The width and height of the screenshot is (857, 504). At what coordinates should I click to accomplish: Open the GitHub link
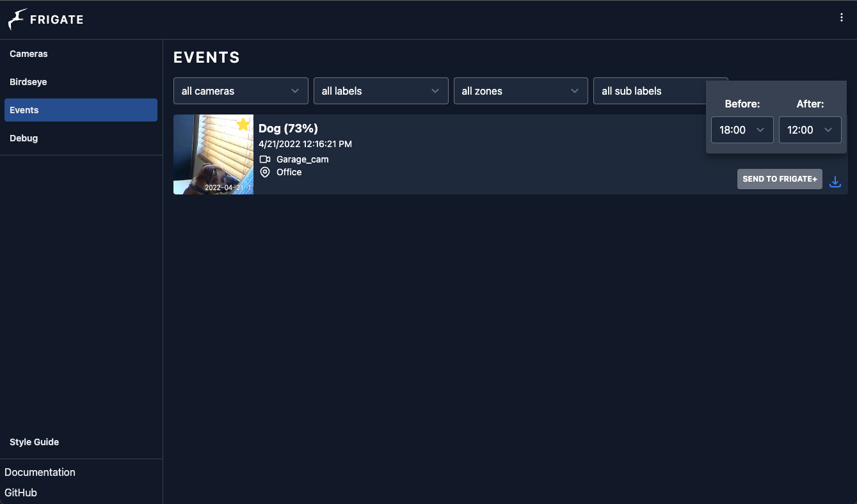tap(20, 492)
